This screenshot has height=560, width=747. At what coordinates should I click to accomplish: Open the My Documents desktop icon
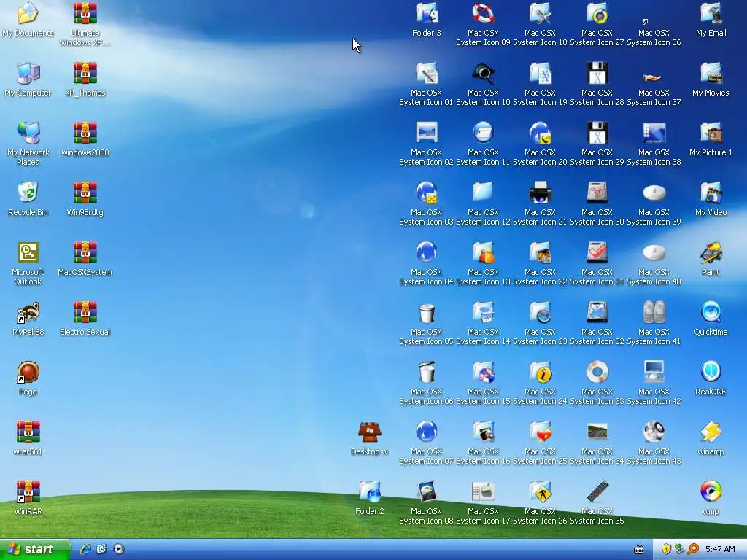(28, 13)
